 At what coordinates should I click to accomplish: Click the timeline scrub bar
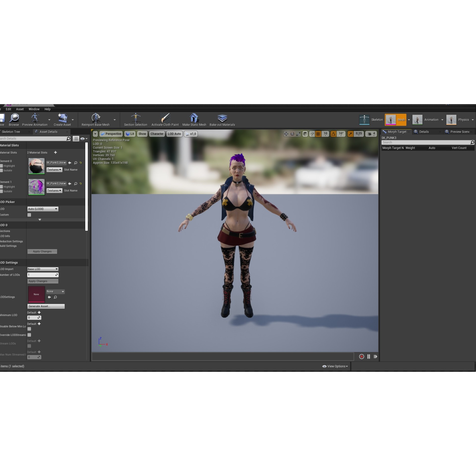click(223, 357)
